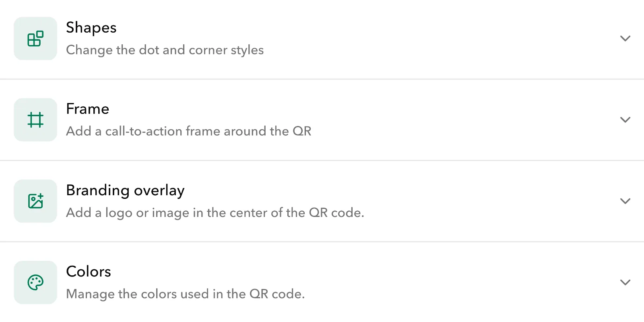Click the Colors palette icon
This screenshot has height=322, width=644.
click(x=35, y=283)
